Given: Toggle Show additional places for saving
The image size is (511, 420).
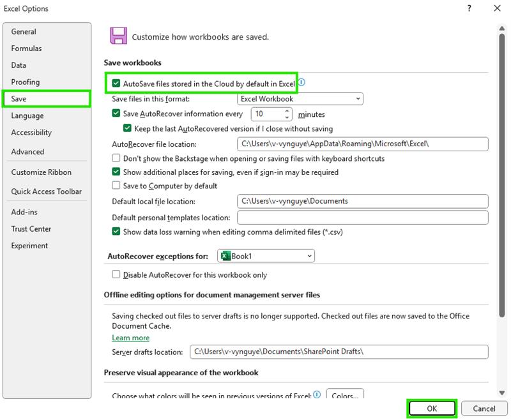Looking at the screenshot, I should tap(116, 172).
